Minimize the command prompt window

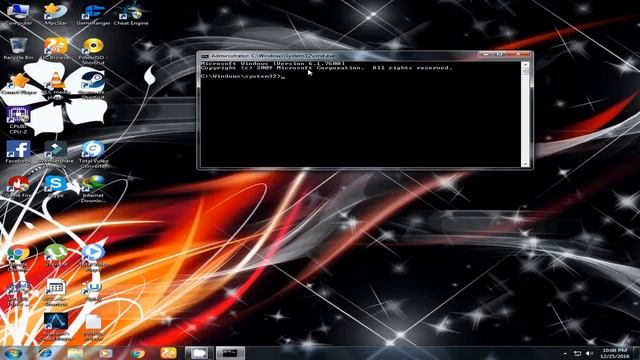(486, 54)
